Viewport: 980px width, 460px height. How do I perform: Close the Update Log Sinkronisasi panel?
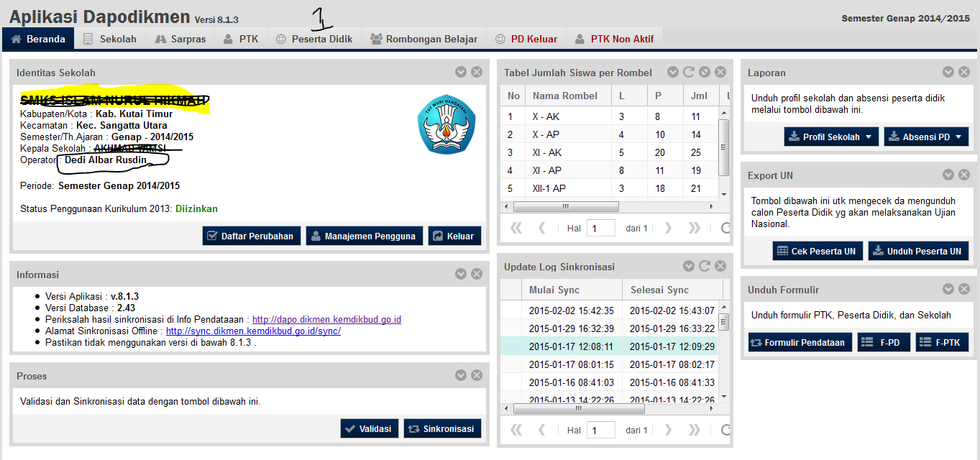720,266
